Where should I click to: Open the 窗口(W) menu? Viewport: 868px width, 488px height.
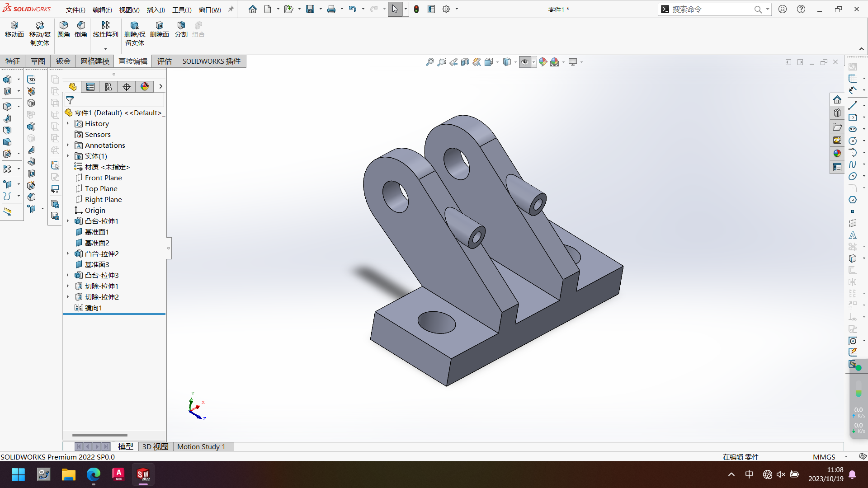pyautogui.click(x=210, y=10)
